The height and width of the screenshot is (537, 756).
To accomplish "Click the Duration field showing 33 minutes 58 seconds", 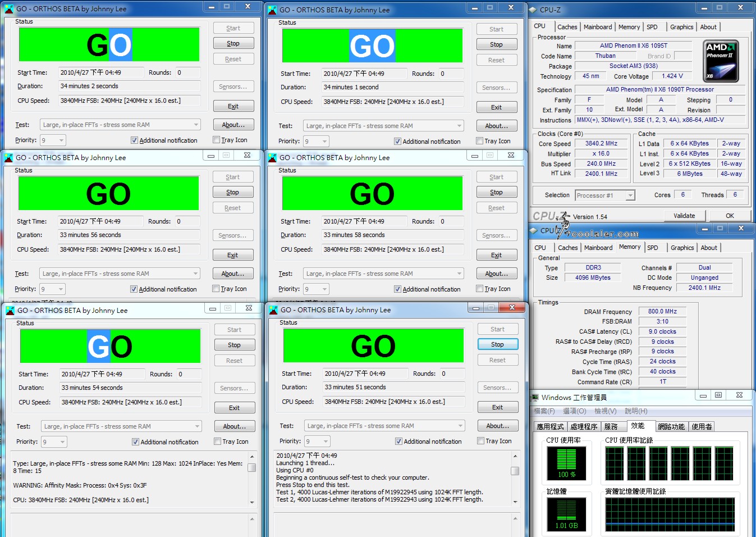I will point(393,235).
